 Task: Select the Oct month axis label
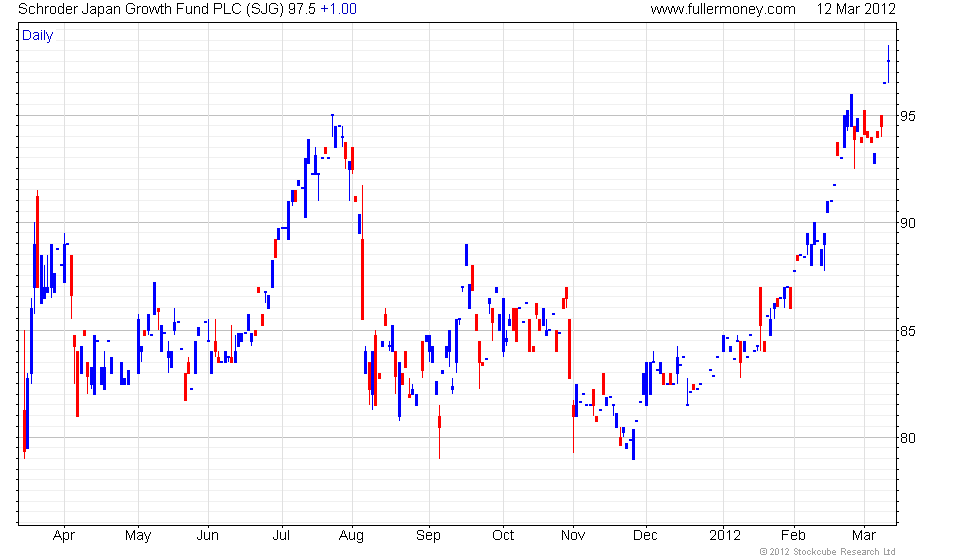point(503,536)
